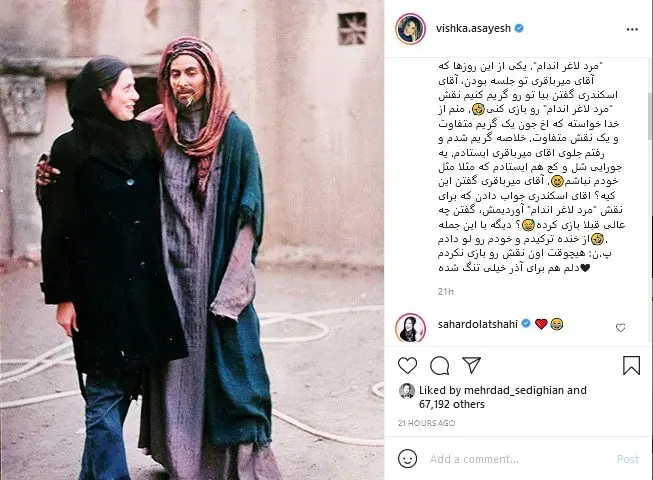Click the Add a comment input field
Screen dimensions: 653x480
point(516,459)
